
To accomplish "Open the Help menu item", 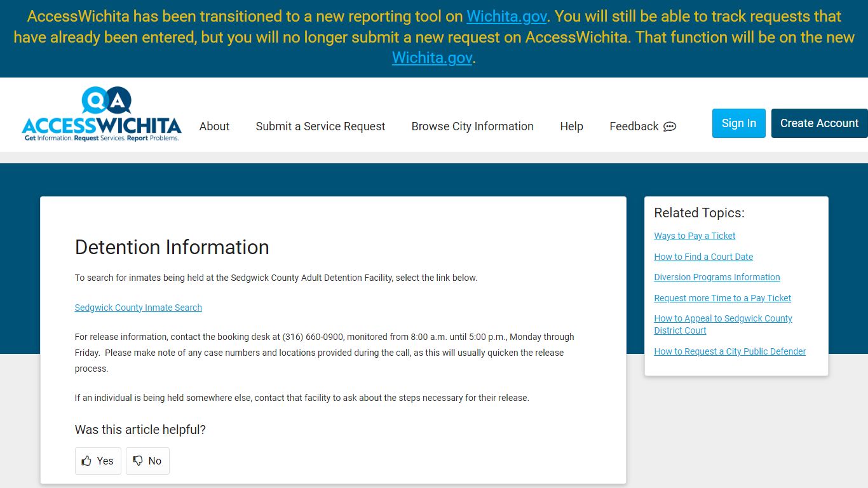I will (x=571, y=126).
